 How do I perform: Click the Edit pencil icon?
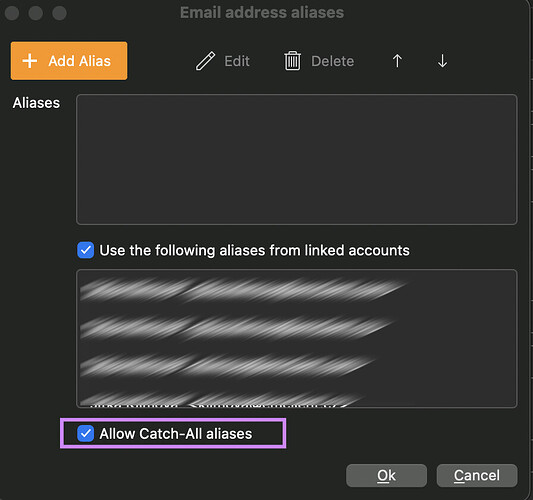click(x=205, y=61)
